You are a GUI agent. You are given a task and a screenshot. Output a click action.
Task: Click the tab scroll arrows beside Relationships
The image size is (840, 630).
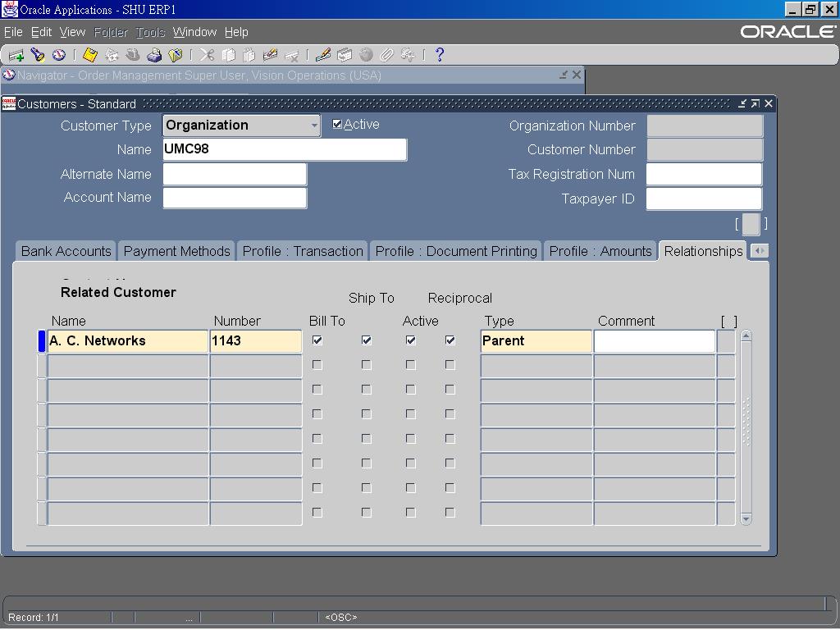coord(759,251)
